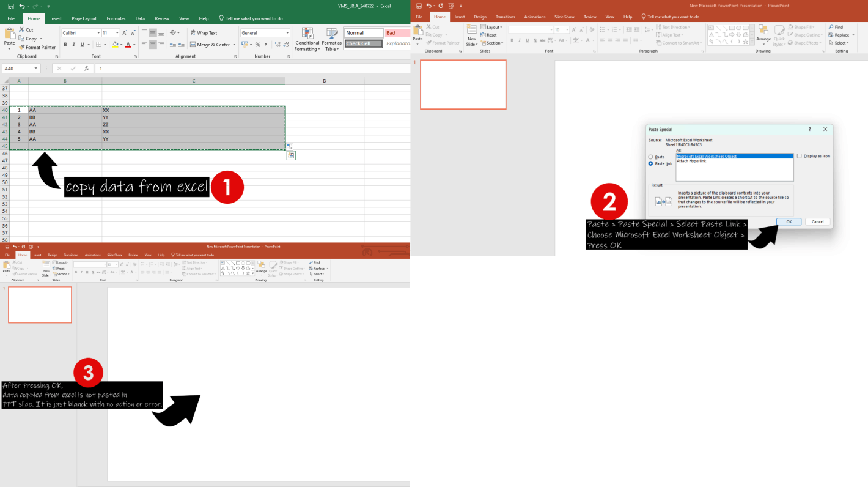Click Decrease Indent in Excel
The image size is (868, 487).
click(x=172, y=45)
